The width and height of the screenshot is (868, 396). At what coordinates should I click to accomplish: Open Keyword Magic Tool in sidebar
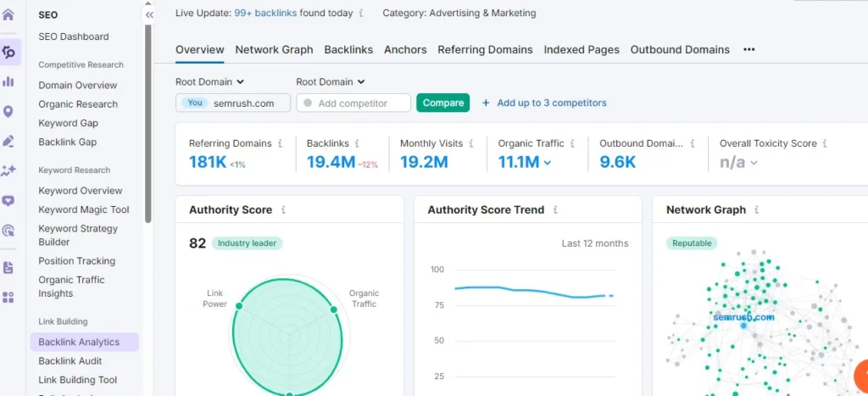(84, 209)
